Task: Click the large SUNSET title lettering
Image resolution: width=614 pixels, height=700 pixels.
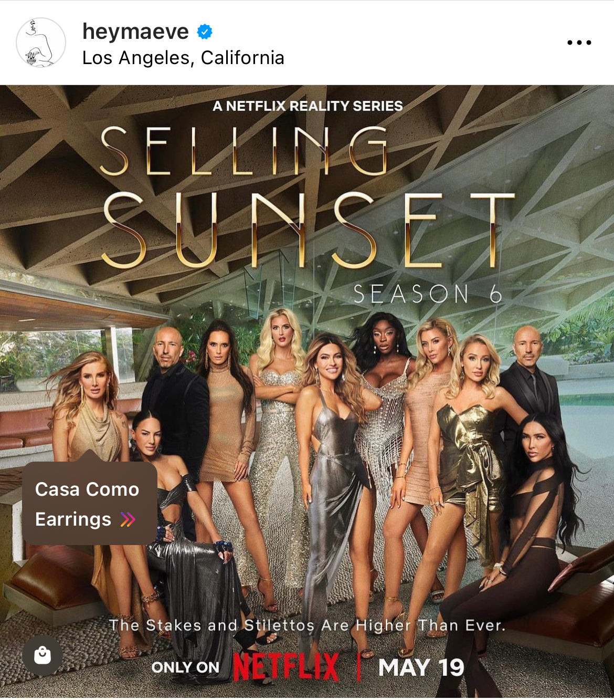Action: point(309,231)
